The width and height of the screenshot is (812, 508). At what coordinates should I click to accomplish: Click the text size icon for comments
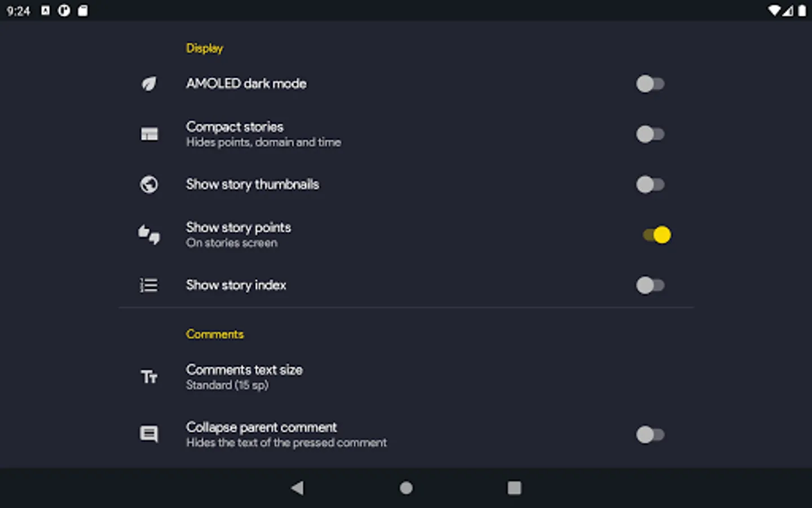click(x=149, y=377)
